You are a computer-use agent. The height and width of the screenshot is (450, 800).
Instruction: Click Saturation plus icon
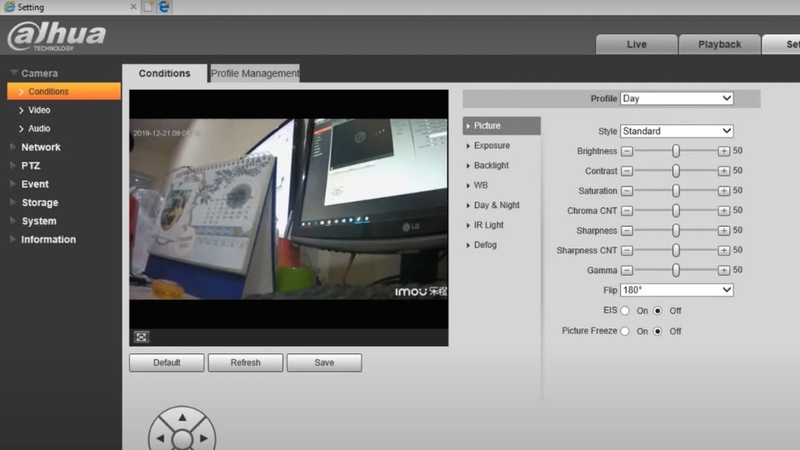point(723,191)
